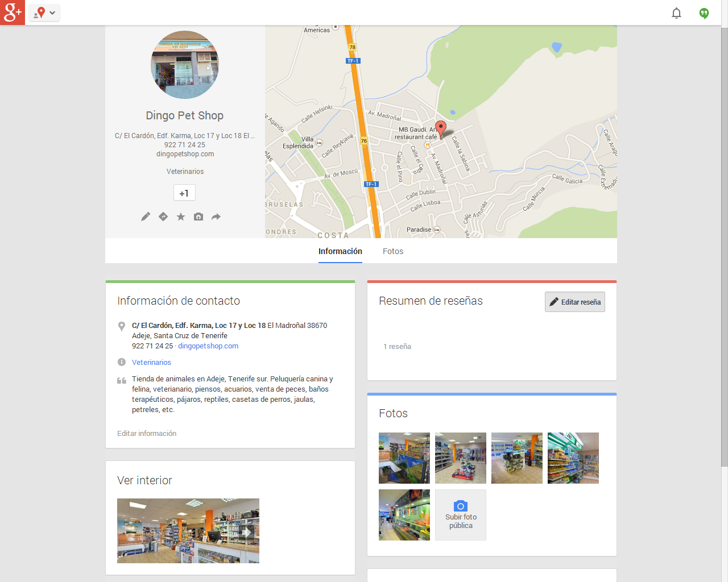This screenshot has width=728, height=582.
Task: Click the camera icon to upload photo
Action: click(x=198, y=217)
